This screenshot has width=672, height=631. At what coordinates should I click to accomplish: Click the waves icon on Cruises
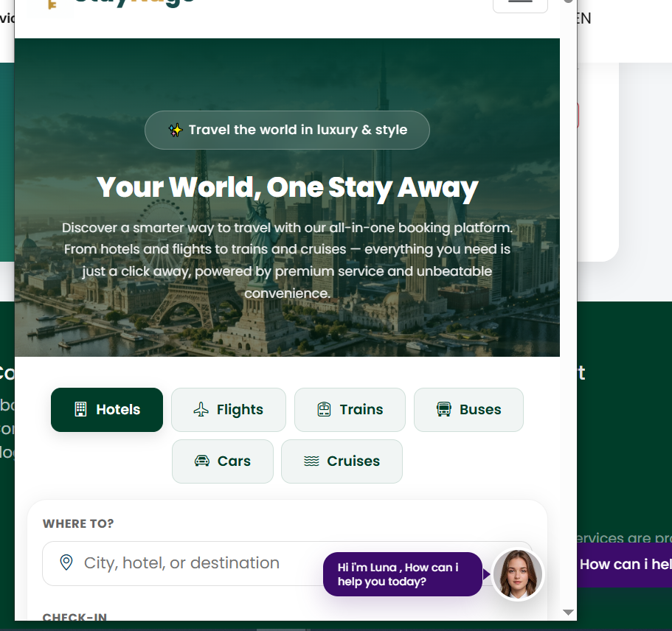pyautogui.click(x=311, y=461)
